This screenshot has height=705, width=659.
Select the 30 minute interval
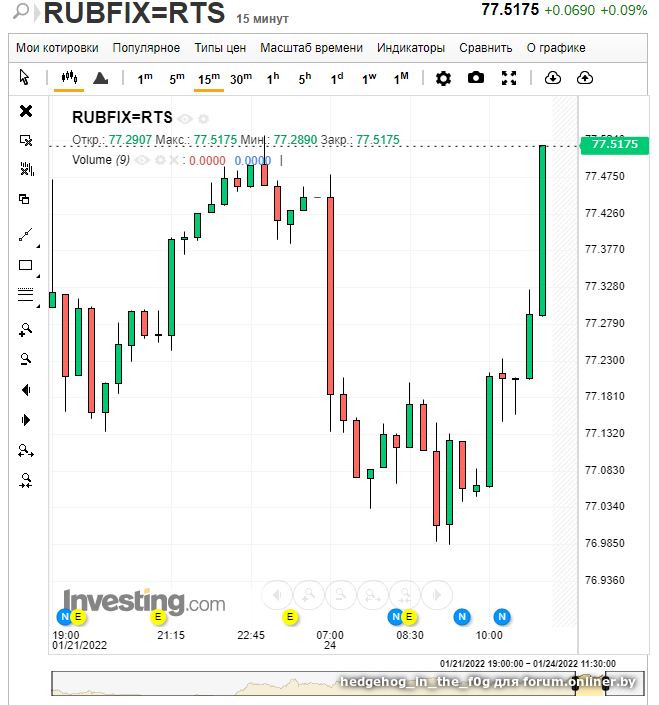241,79
